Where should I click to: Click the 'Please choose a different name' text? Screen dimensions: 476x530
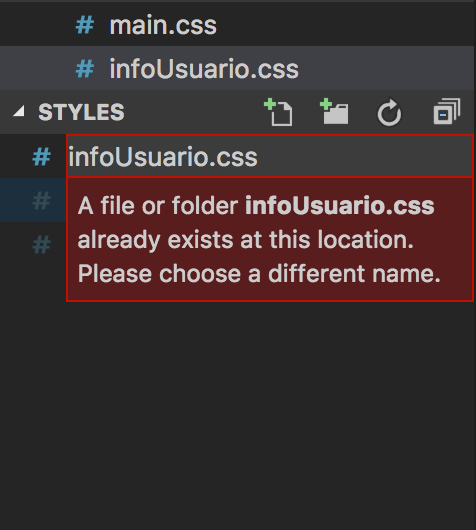tap(259, 274)
